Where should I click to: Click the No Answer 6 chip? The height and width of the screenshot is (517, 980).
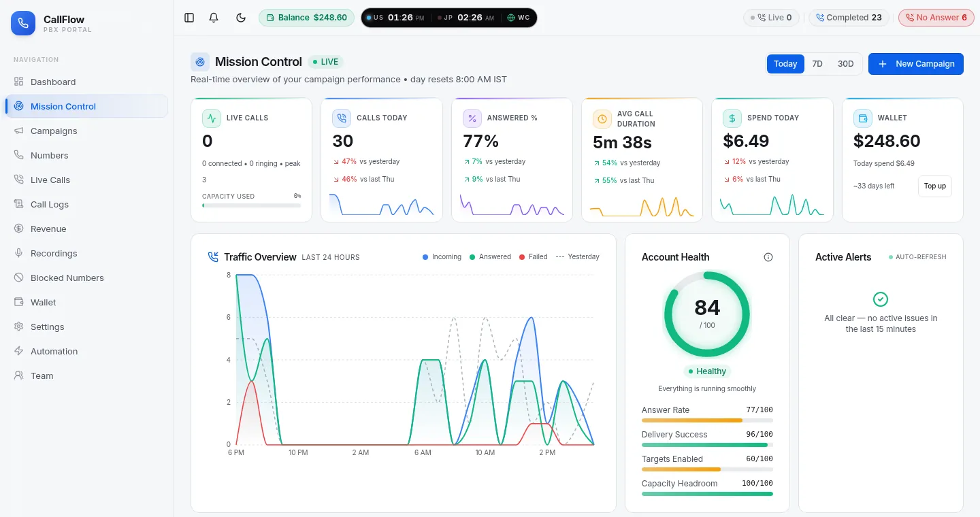pyautogui.click(x=936, y=18)
